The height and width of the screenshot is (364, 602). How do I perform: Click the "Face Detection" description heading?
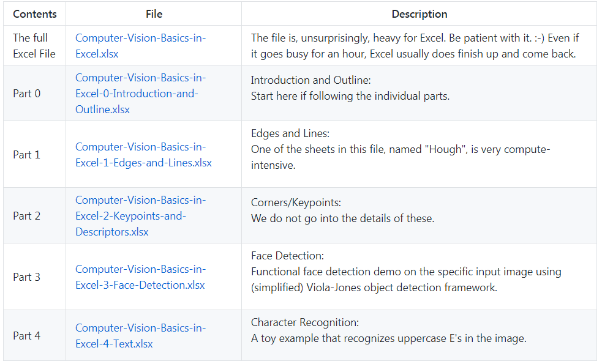pos(287,256)
